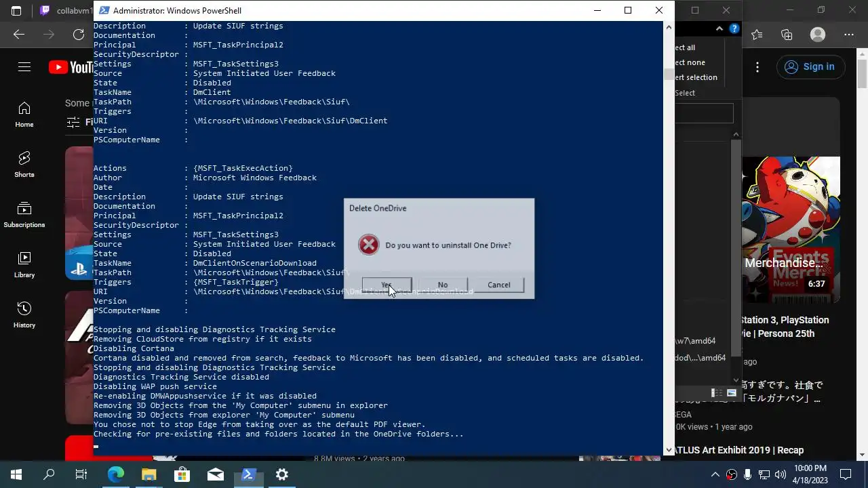Screen dimensions: 868x488
Task: Open Windows notification center
Action: click(846, 474)
